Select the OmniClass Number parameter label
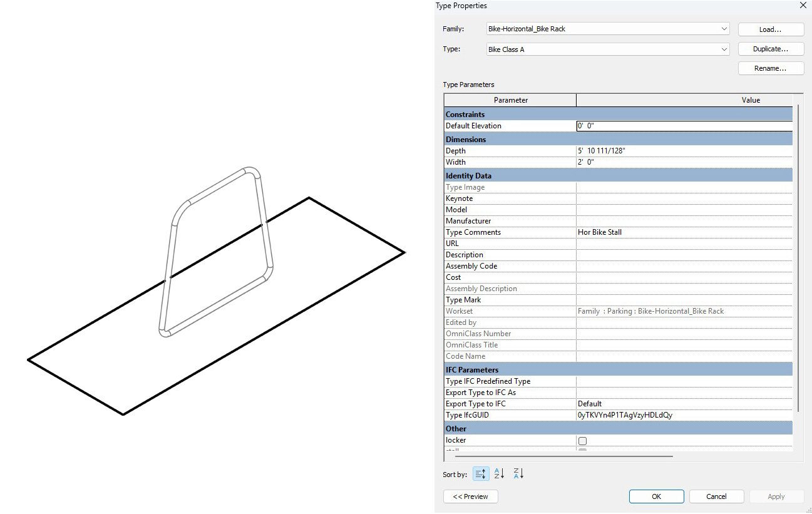This screenshot has height=514, width=812. coord(478,334)
